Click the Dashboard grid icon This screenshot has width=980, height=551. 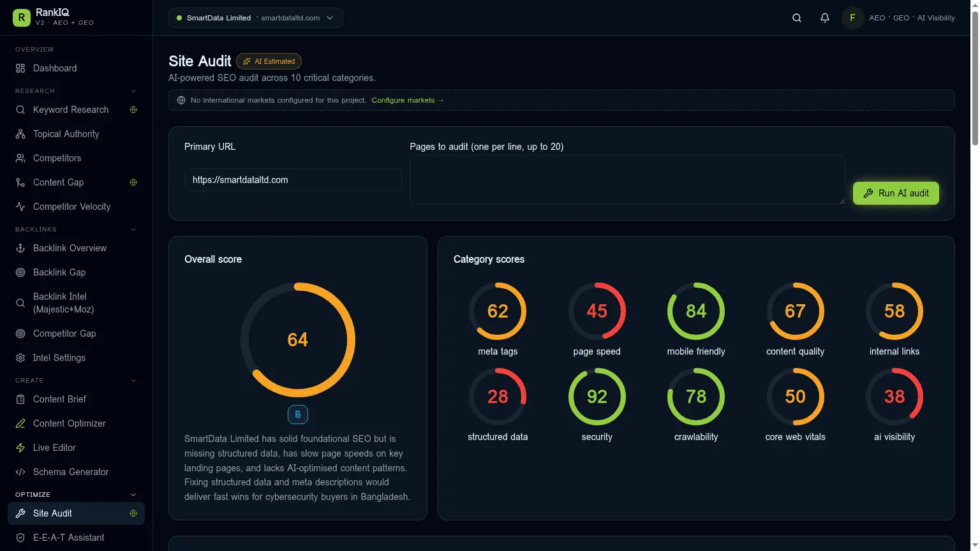(20, 68)
